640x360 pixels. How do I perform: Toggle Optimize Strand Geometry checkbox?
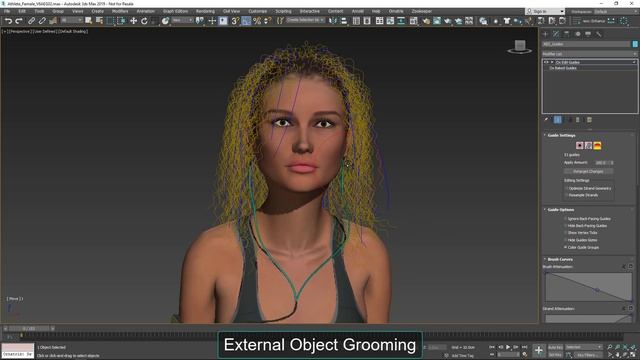pyautogui.click(x=567, y=189)
